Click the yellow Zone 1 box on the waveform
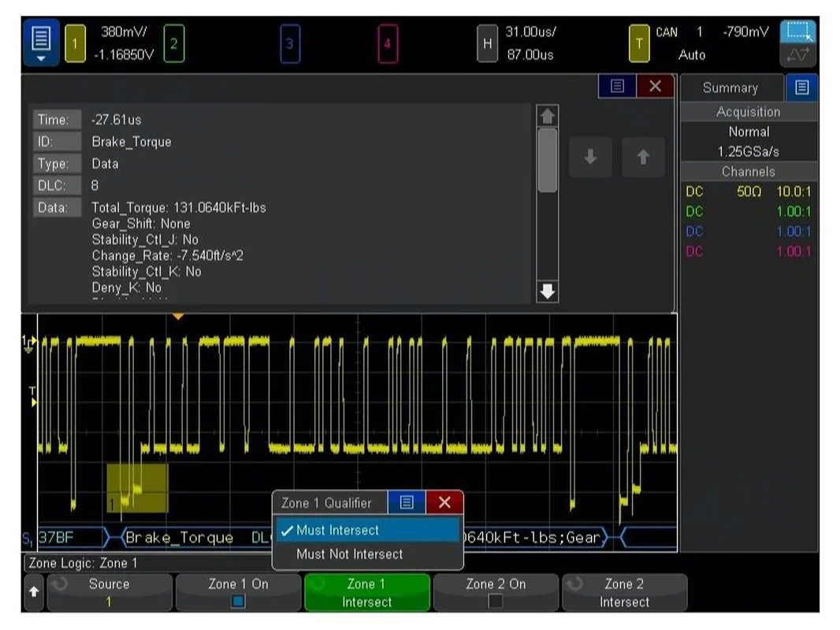Screen dimensions: 840x630 [x=137, y=487]
